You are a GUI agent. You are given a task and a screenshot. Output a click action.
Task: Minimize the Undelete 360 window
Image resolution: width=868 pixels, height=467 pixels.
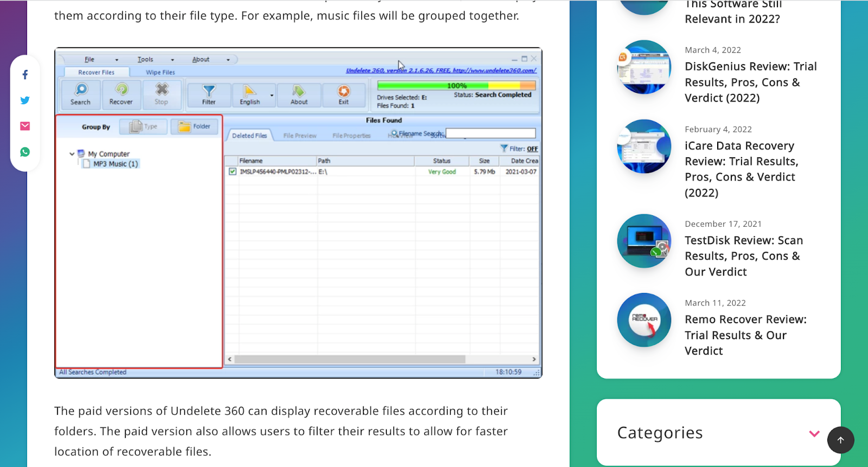(514, 59)
